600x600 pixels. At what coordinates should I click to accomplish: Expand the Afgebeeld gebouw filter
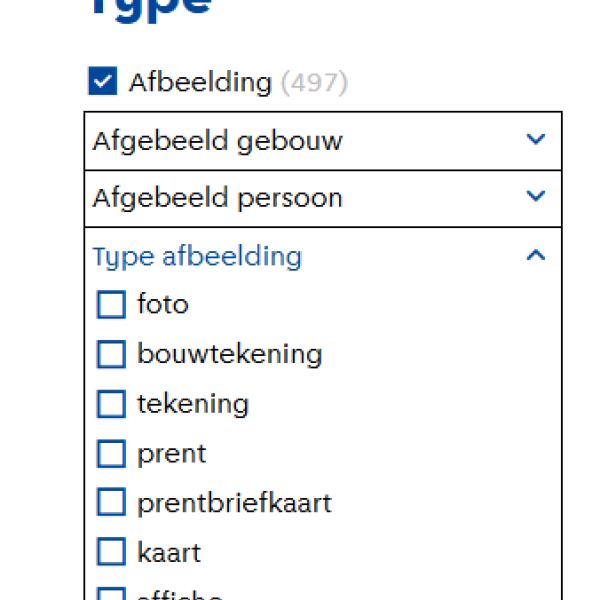click(x=217, y=141)
